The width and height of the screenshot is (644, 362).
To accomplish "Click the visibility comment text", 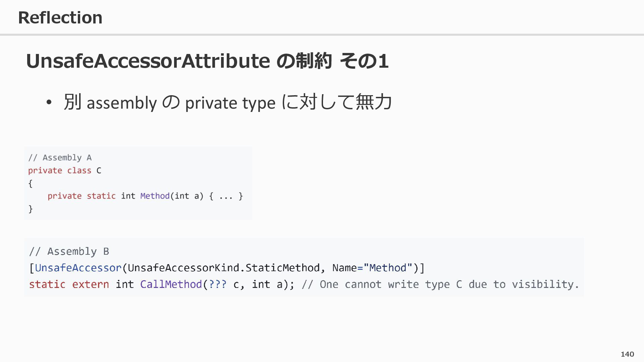I will point(440,284).
